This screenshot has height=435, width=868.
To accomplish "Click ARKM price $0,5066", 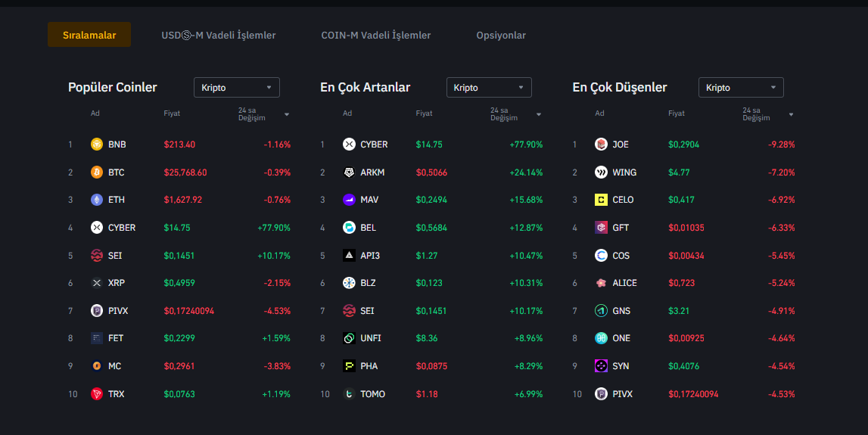I will (431, 172).
